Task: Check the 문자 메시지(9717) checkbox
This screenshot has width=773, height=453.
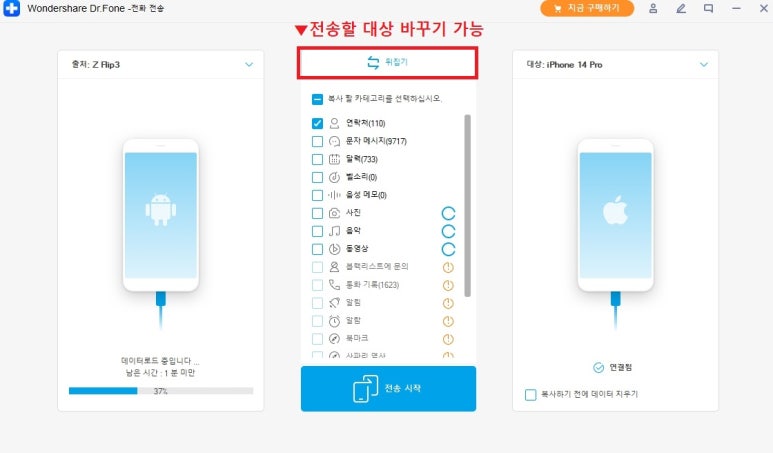Action: [317, 141]
